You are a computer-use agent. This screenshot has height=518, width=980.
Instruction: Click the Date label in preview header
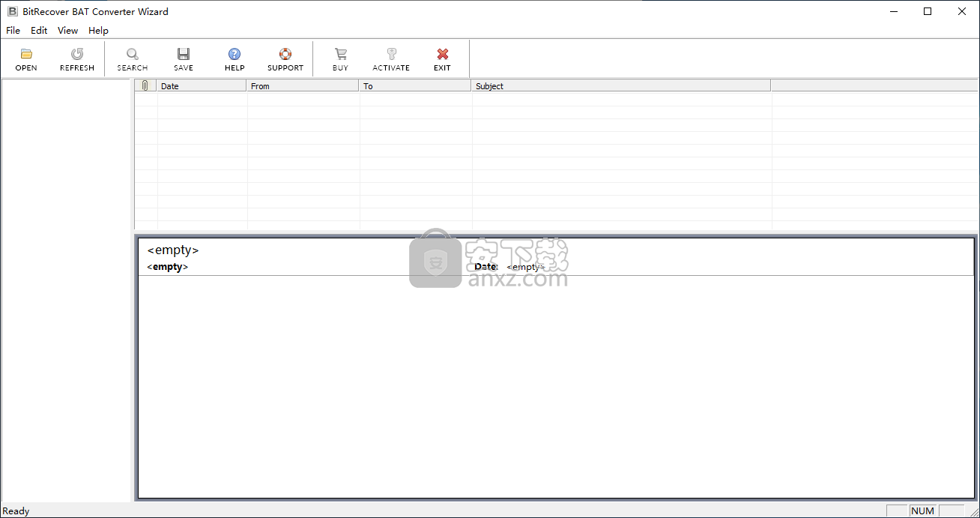486,267
